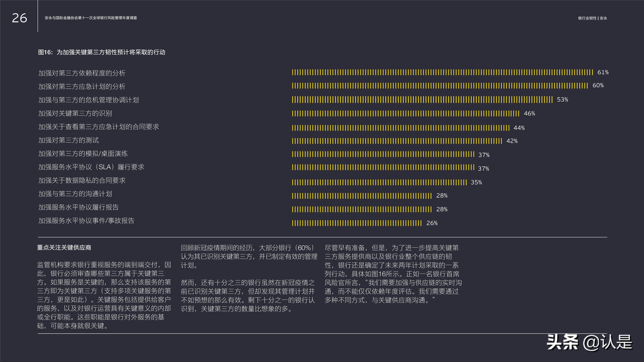Select the 加强与第三方的危机管理协调计划 label
Viewport: 644px width, 362px height.
point(89,100)
